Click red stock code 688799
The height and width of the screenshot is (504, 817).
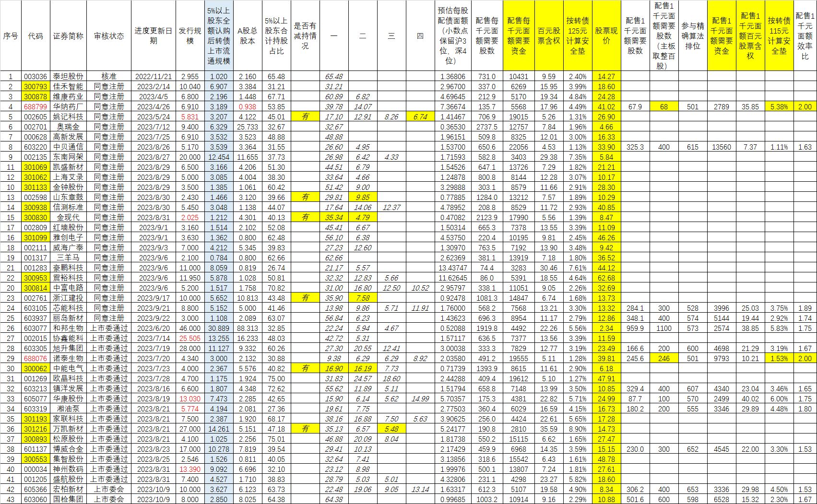[36, 107]
